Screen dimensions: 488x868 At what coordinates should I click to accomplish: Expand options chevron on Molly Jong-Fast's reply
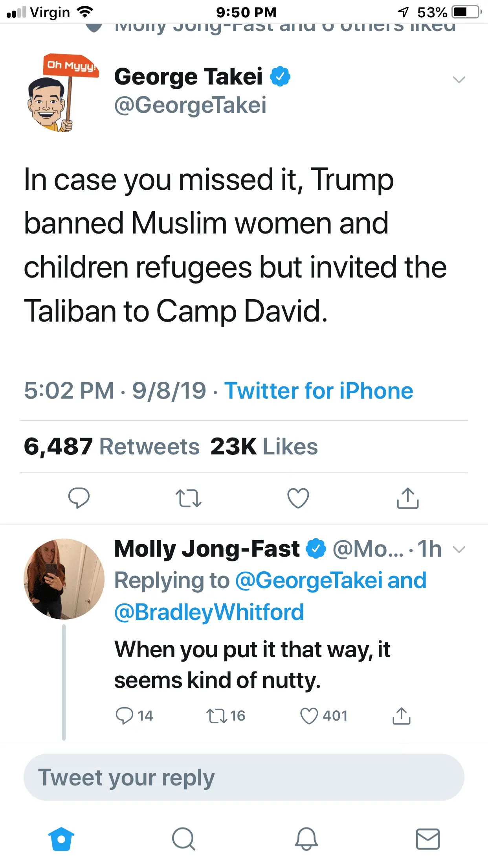pos(459,549)
